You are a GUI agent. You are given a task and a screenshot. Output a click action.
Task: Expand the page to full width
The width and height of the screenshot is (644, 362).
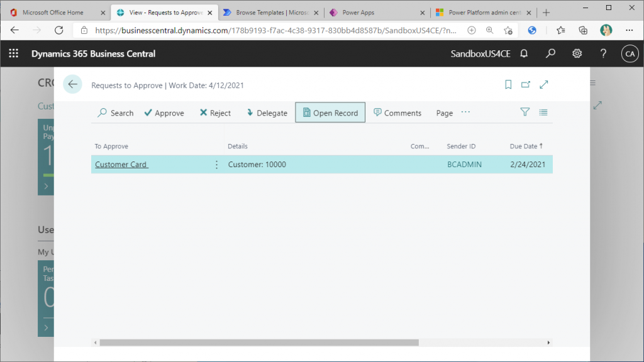point(544,85)
